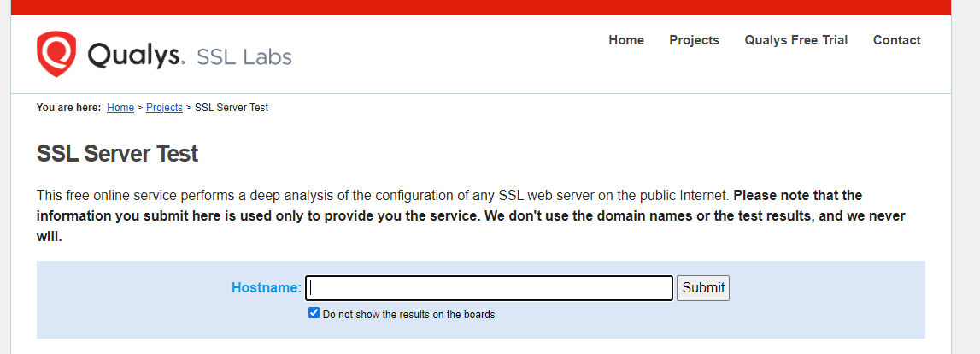
Task: Click the blue Hostname label
Action: [x=266, y=288]
